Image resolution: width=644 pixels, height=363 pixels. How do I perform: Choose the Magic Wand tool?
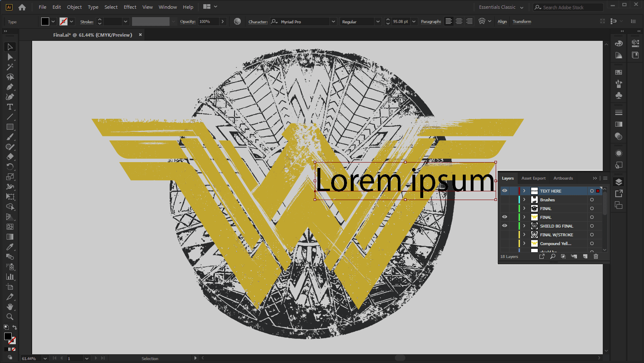pyautogui.click(x=10, y=67)
